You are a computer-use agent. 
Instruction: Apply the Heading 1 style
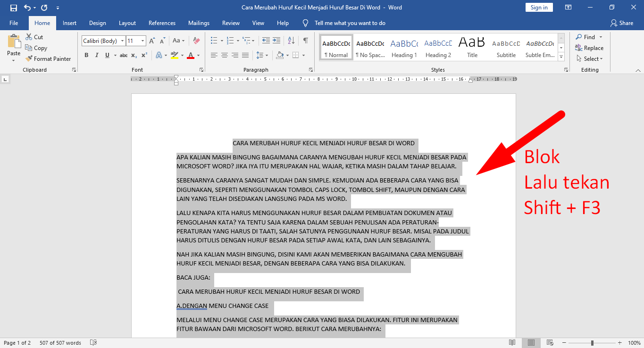click(x=404, y=48)
